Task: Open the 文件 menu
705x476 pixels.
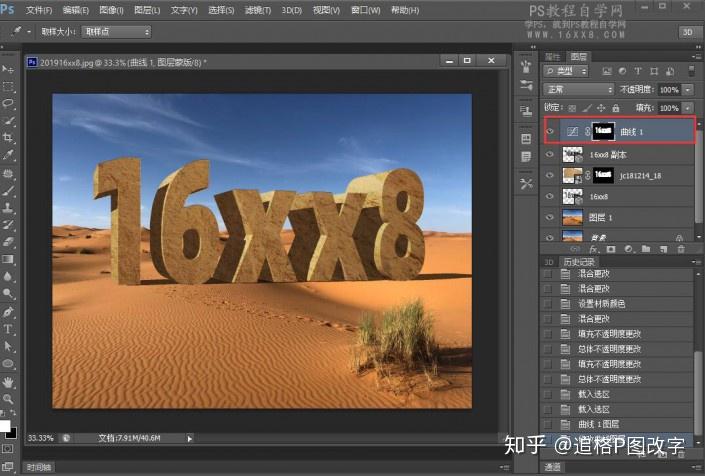Action: [x=39, y=10]
